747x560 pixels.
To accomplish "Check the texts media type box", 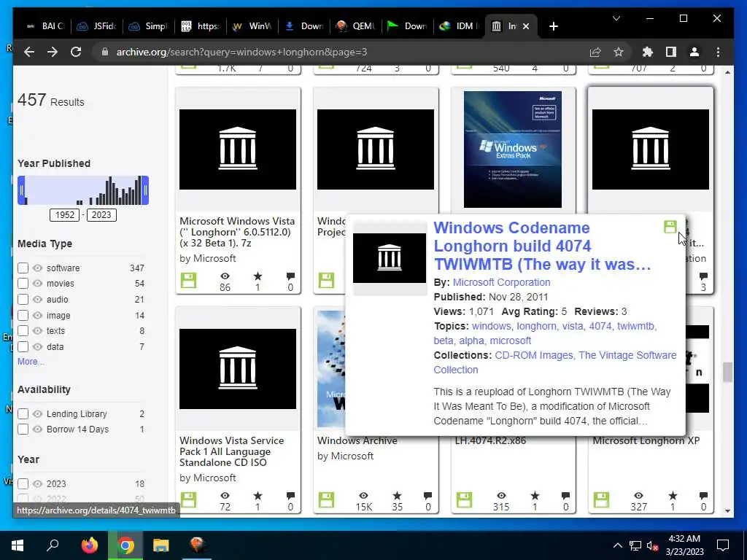I will click(23, 330).
